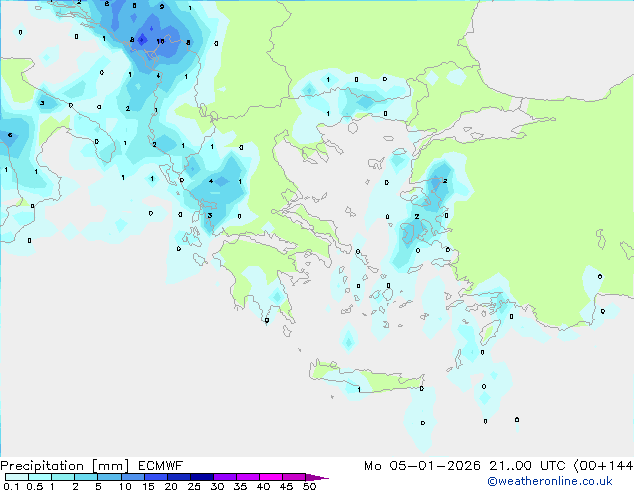Click the 0.5–1 mm legend color swatch
The image size is (634, 490).
click(x=40, y=477)
